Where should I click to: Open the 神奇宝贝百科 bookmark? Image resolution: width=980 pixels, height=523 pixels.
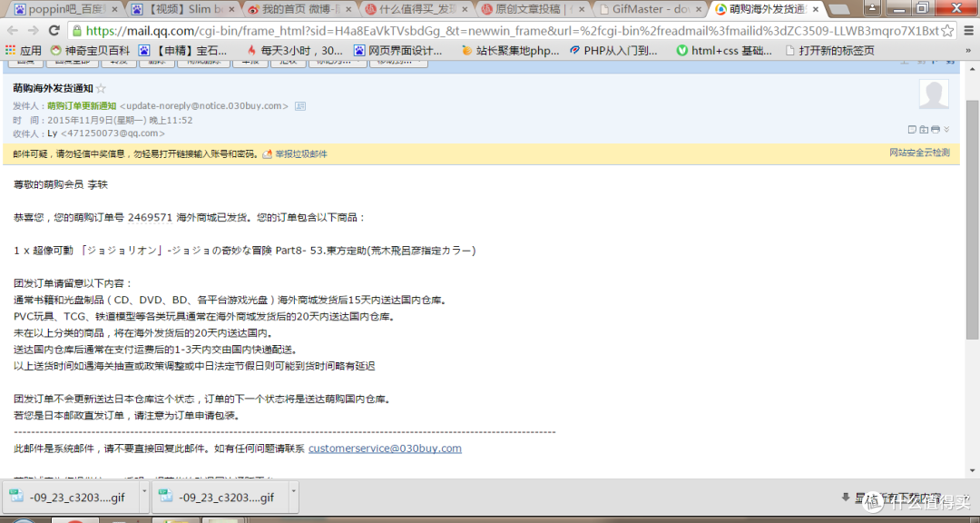[90, 51]
